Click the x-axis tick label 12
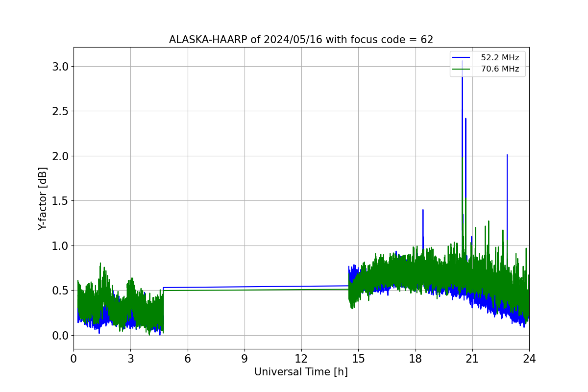Viewport: 588px width, 392px height. 301,359
